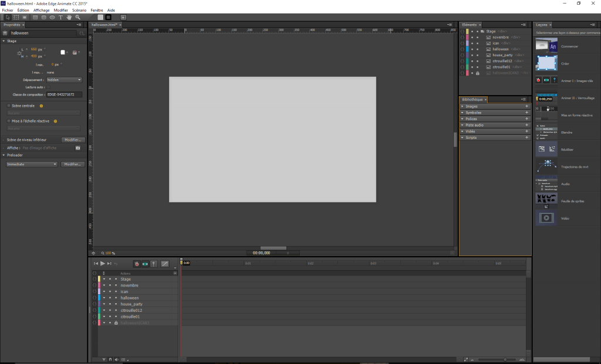Select the Text tool

(60, 17)
